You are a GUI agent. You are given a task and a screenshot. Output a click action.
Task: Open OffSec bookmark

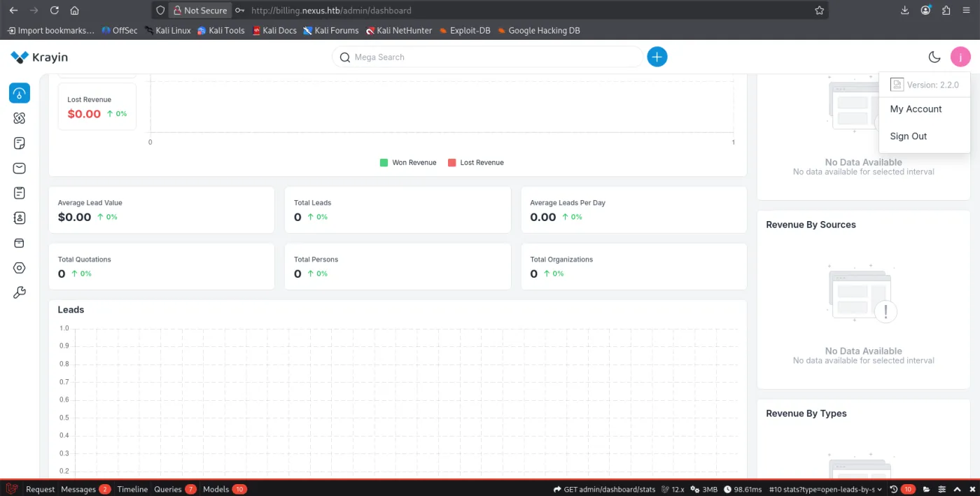(120, 31)
